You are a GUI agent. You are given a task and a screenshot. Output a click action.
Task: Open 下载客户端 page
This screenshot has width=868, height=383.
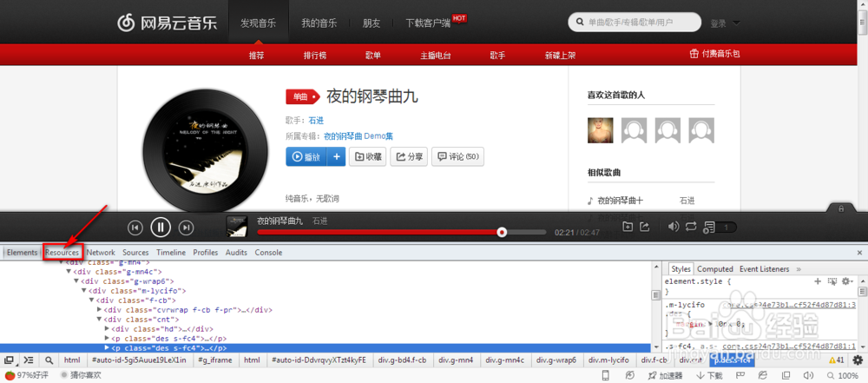coord(429,23)
